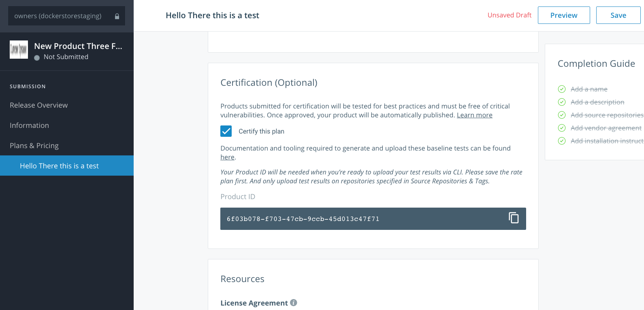
Task: Click the check icon beside Add a description
Action: (x=562, y=102)
